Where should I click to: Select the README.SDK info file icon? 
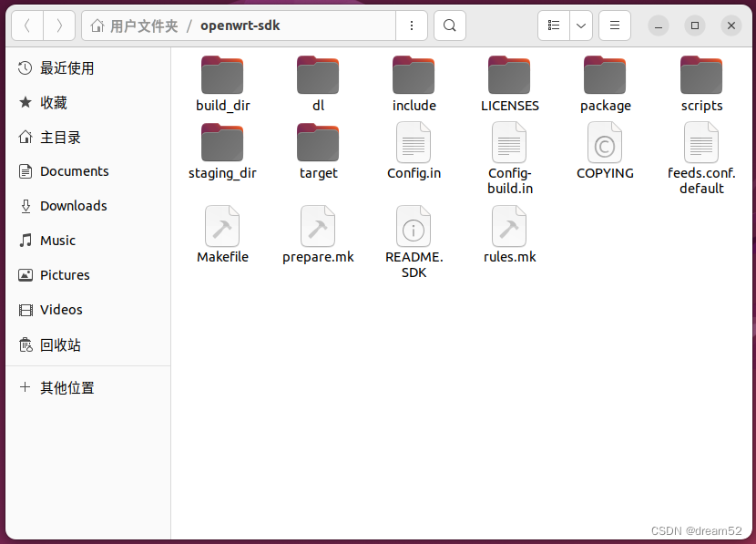click(x=414, y=226)
